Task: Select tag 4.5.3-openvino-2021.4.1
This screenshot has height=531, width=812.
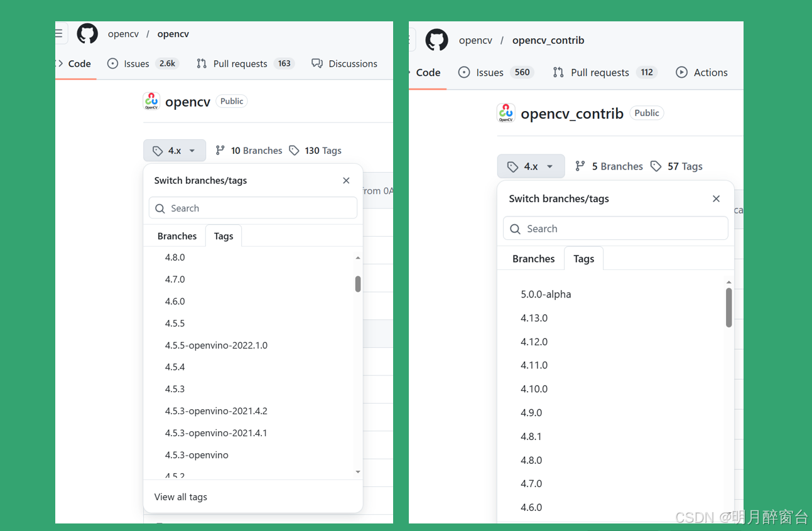Action: click(x=216, y=433)
